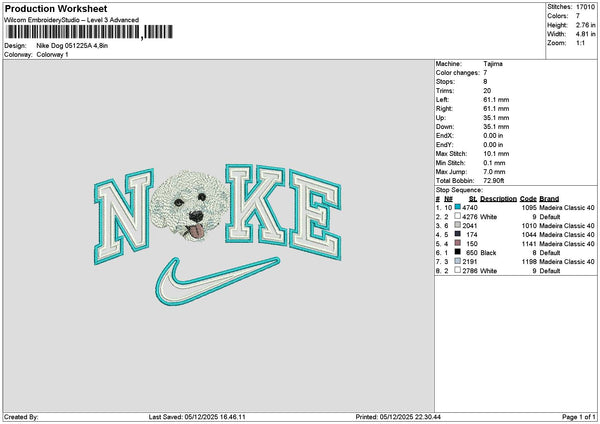The width and height of the screenshot is (600, 424).
Task: Click the teal swatch for stop 1 (4740)
Action: (458, 207)
